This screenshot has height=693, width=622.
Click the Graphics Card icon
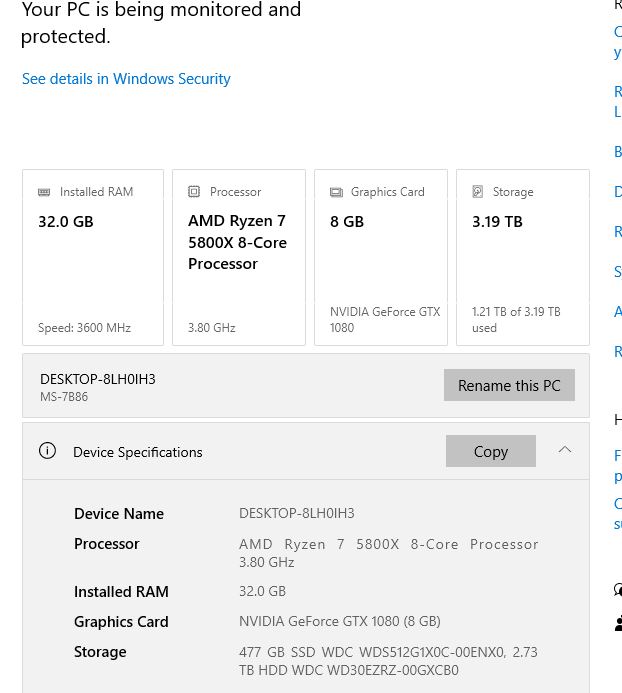pos(336,192)
